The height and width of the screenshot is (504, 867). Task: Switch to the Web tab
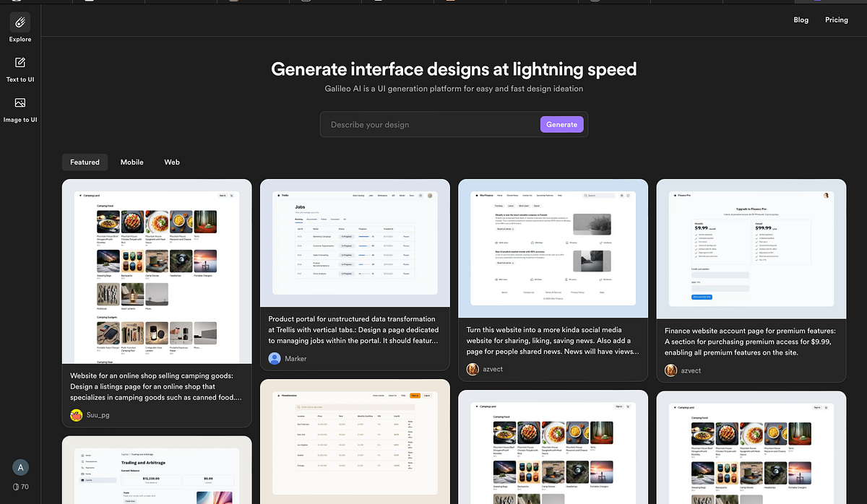(172, 162)
